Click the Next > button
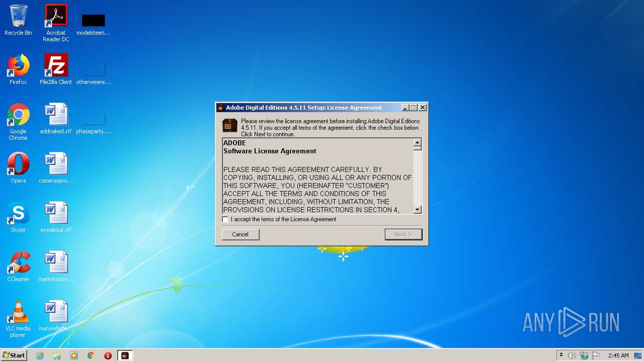 click(x=403, y=234)
